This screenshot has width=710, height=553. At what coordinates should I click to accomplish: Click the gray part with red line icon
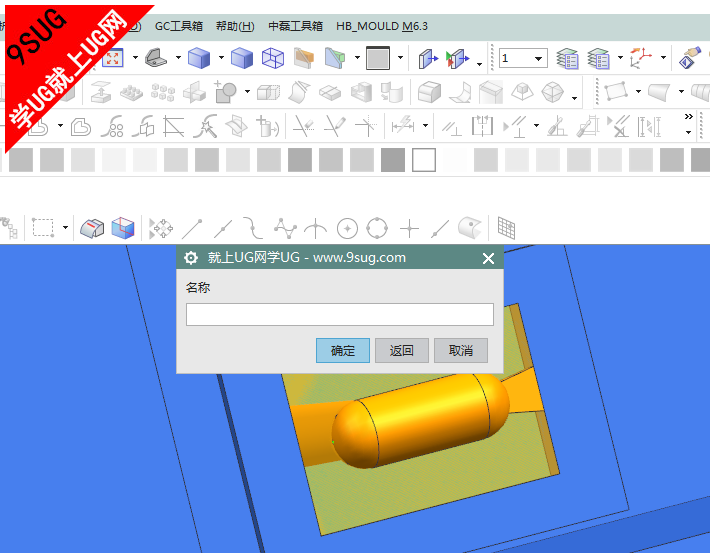pyautogui.click(x=92, y=228)
